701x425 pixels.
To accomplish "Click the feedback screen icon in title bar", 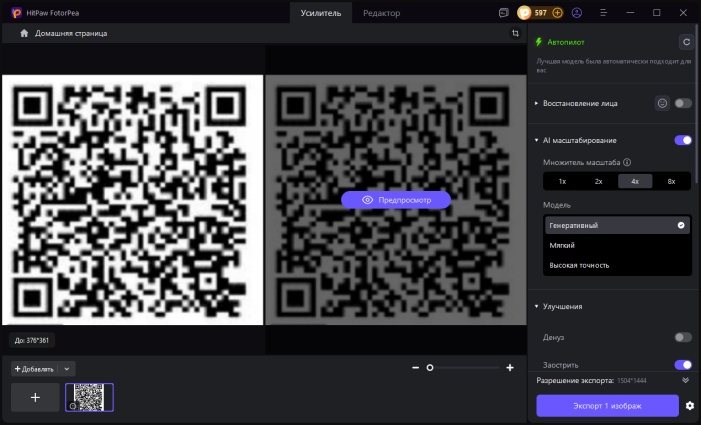I will click(x=503, y=13).
